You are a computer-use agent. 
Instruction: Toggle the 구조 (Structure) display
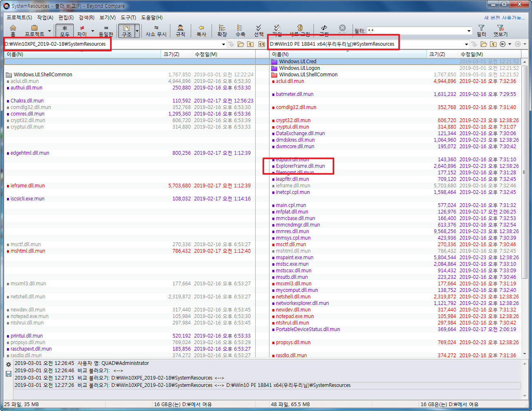click(126, 31)
